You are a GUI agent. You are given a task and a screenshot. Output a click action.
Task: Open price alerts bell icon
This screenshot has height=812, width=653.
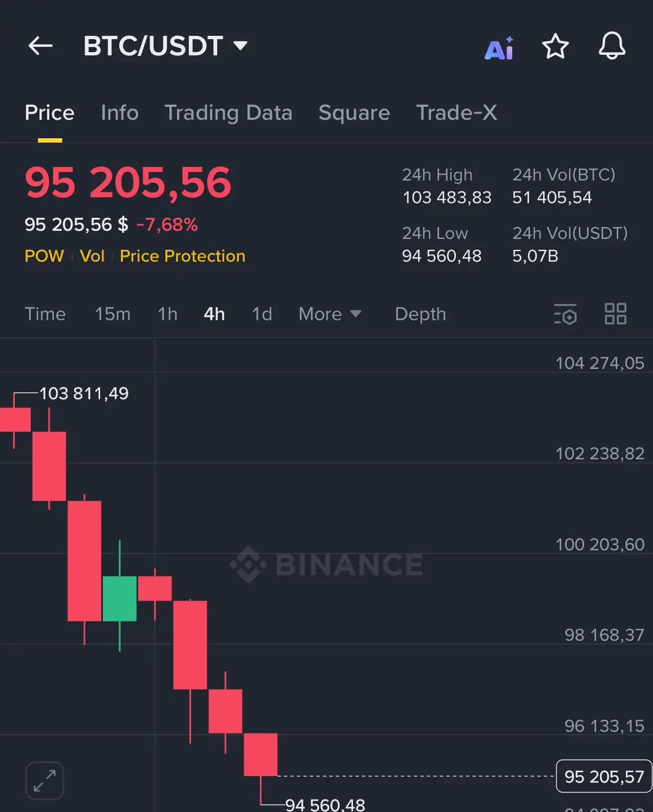pos(612,46)
